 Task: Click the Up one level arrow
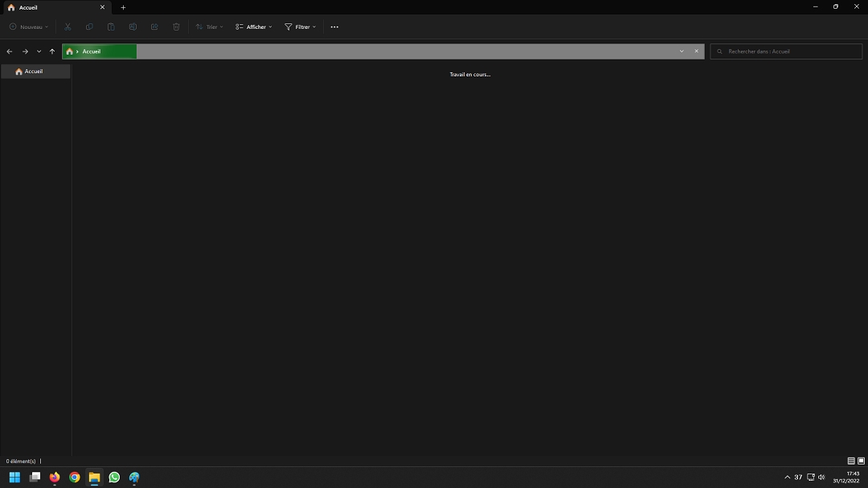(51, 51)
